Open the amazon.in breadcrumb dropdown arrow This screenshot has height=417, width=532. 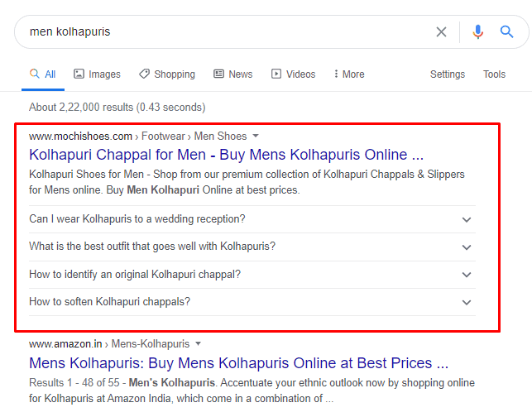tap(199, 343)
